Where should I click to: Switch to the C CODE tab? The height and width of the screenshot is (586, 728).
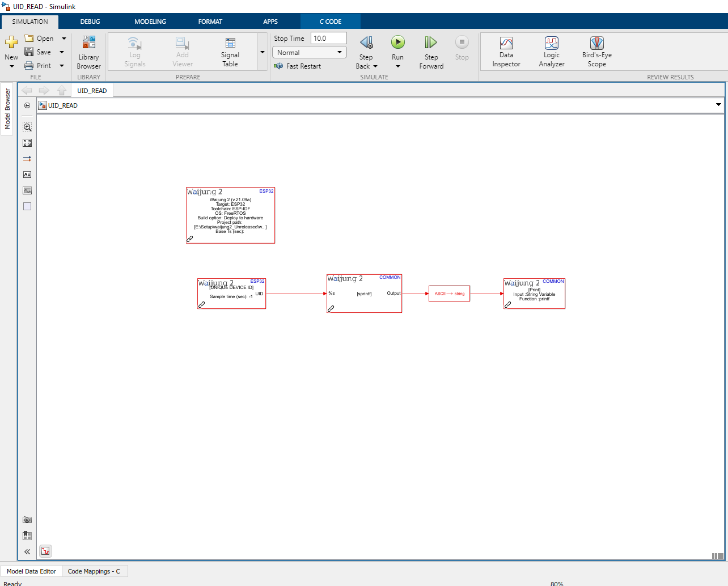click(331, 22)
